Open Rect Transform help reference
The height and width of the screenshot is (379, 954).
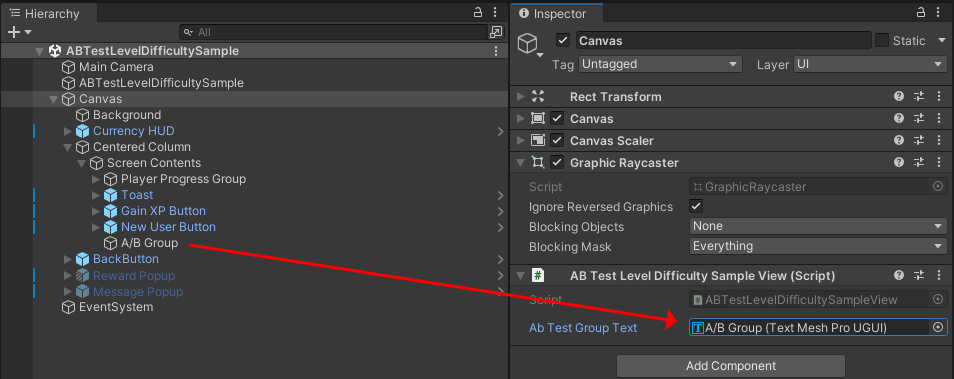(899, 97)
